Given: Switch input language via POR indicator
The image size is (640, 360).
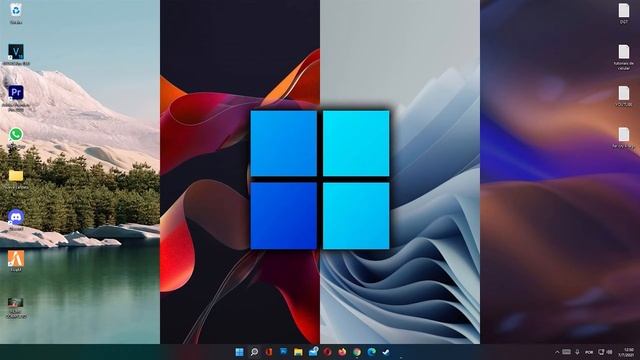Looking at the screenshot, I should pos(589,352).
